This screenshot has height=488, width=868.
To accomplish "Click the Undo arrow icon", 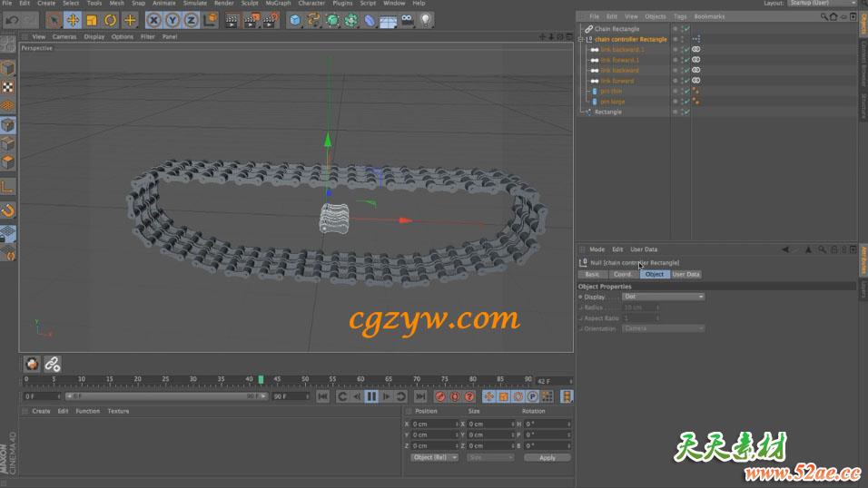I will tap(12, 21).
